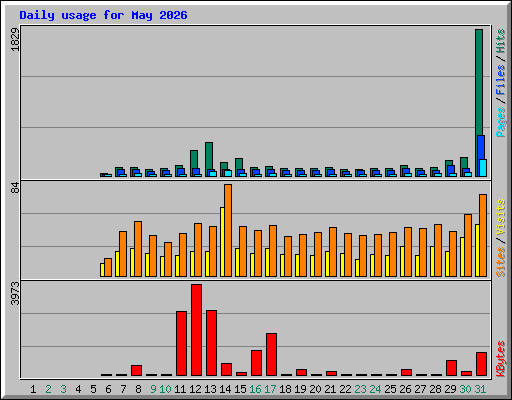Click green day label 17 on the x-axis
Viewport: 512px width, 400px height.
pyautogui.click(x=270, y=389)
